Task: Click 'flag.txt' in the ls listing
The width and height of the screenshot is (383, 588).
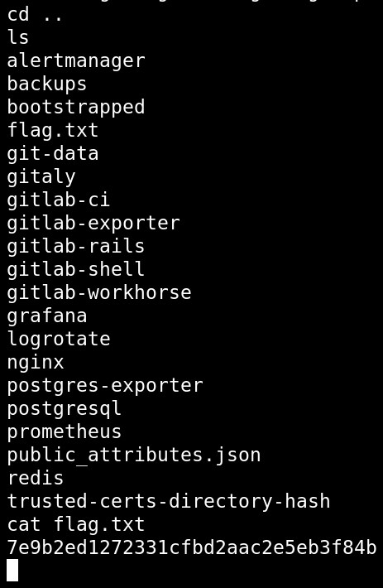Action: 53,131
